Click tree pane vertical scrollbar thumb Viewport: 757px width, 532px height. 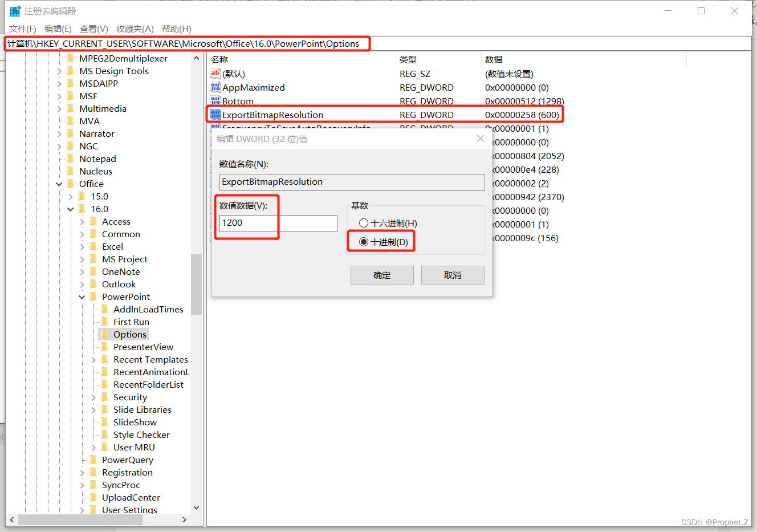point(196,284)
